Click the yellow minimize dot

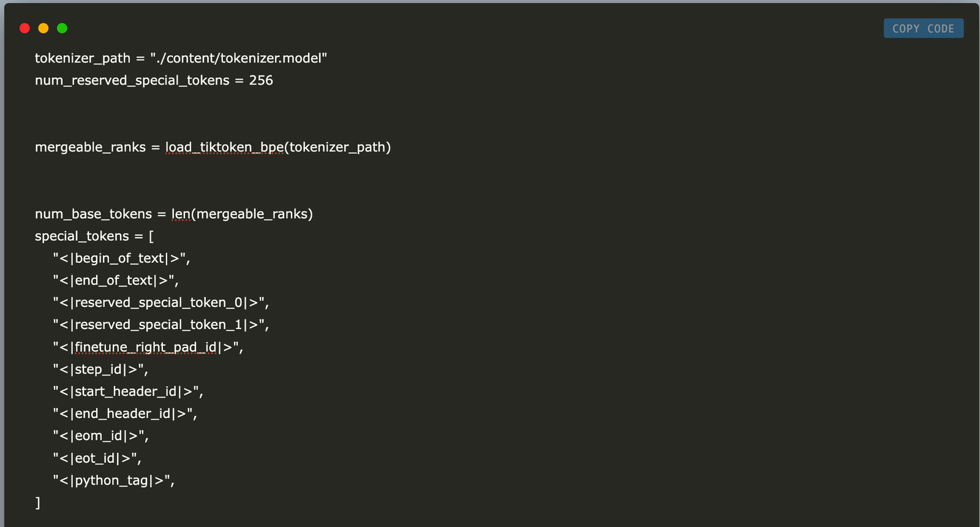click(43, 28)
